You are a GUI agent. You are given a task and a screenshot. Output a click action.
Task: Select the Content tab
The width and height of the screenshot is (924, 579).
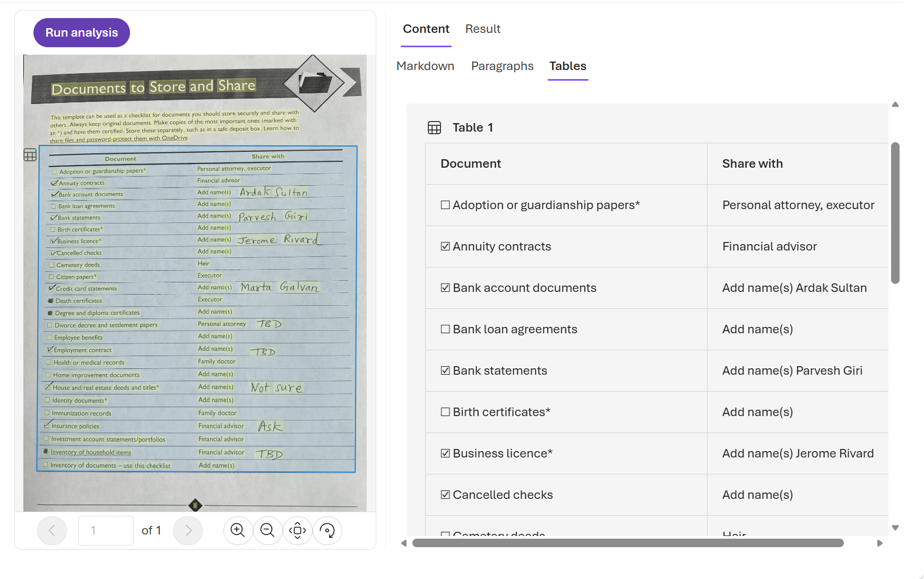(x=426, y=29)
